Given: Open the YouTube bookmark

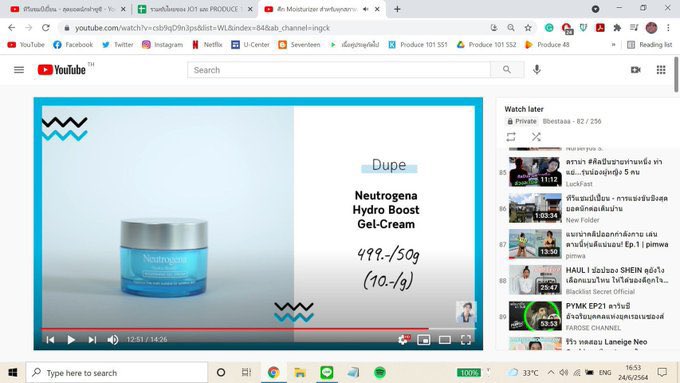Looking at the screenshot, I should (26, 45).
